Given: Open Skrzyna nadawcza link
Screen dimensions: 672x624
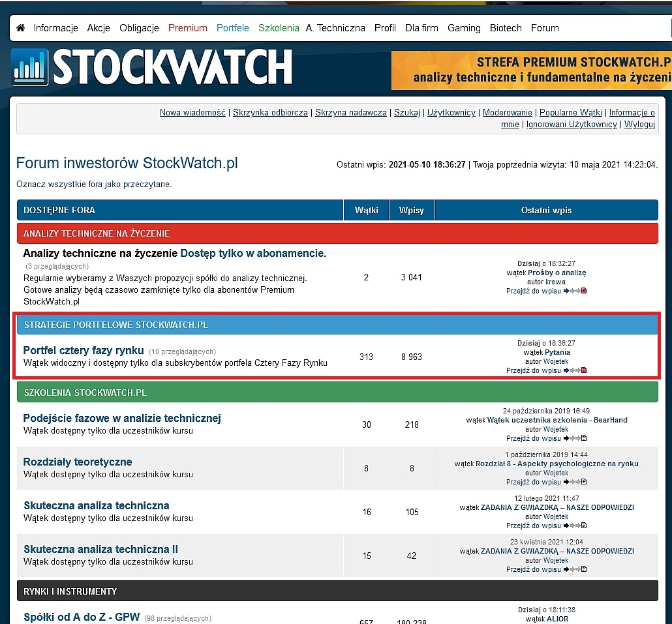Looking at the screenshot, I should (x=350, y=112).
